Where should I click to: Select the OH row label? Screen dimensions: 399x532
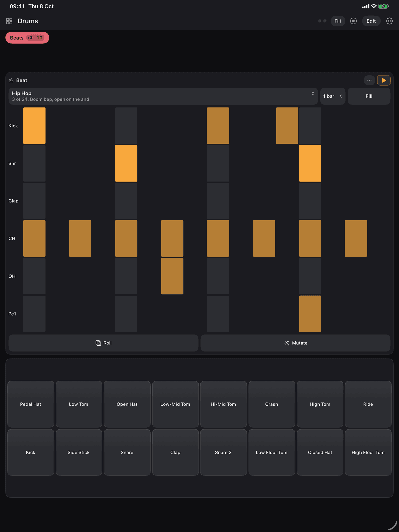[12, 276]
